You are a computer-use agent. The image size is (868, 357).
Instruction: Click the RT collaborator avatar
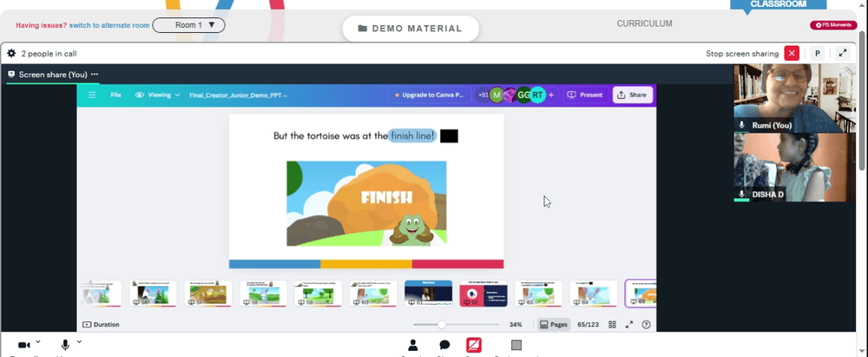537,95
